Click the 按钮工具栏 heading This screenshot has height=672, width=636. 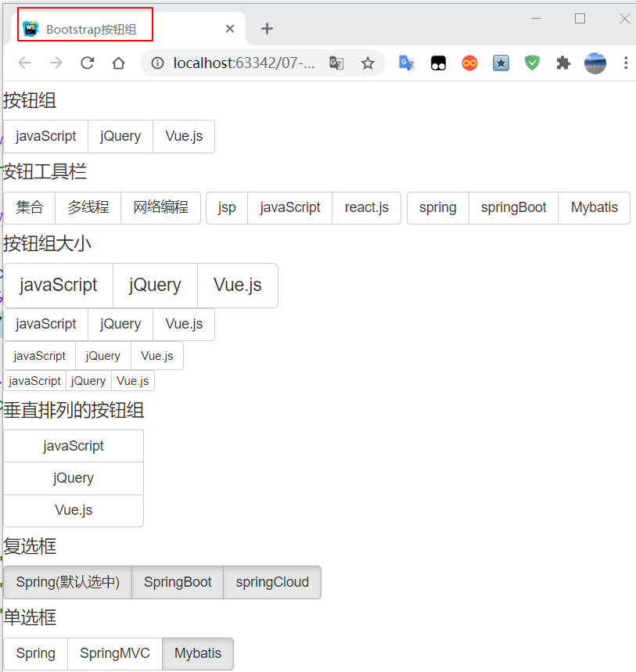click(45, 172)
